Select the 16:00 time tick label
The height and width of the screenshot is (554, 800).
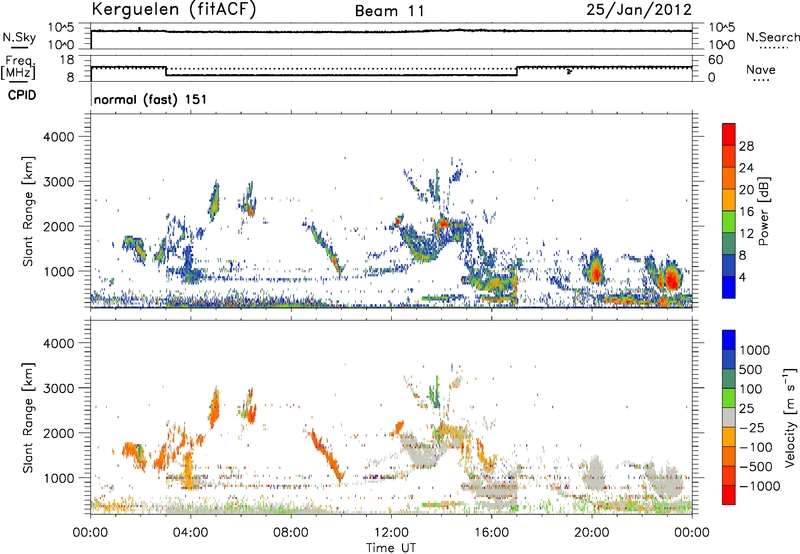[491, 533]
